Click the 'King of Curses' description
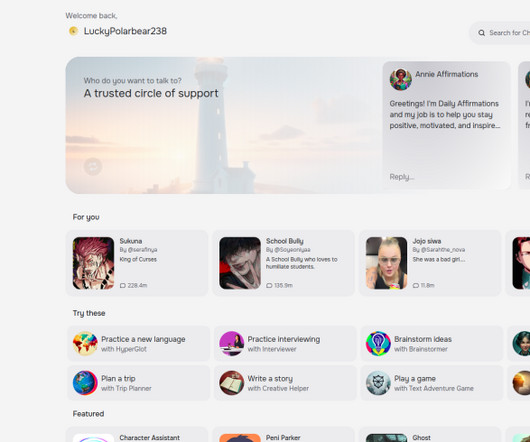Image resolution: width=530 pixels, height=442 pixels. click(x=138, y=260)
